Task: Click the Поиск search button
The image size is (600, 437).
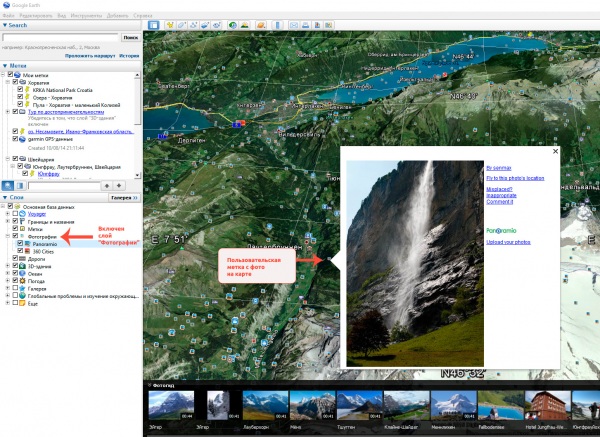Action: click(130, 38)
